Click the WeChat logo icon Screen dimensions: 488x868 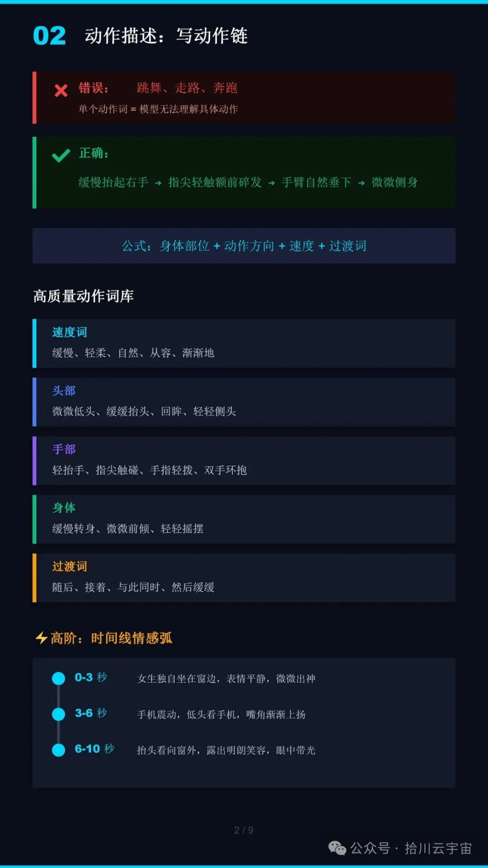(337, 848)
